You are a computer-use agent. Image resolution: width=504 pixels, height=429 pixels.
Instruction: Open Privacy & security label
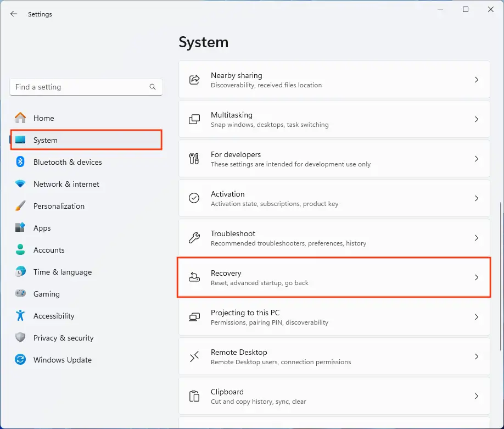(x=64, y=338)
